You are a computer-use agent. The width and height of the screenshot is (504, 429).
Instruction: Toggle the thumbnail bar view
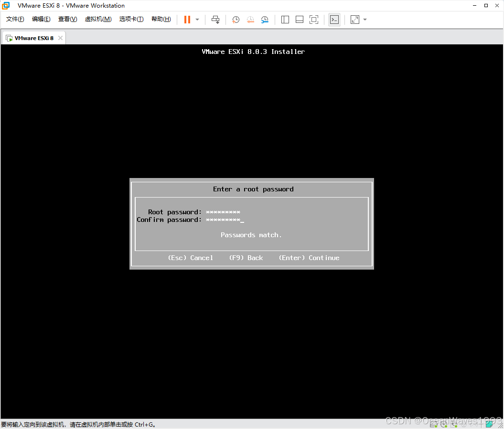click(x=299, y=20)
